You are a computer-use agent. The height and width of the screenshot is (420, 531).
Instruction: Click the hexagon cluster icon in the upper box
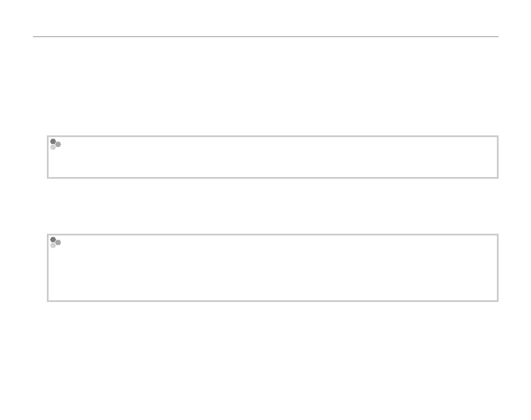click(55, 144)
